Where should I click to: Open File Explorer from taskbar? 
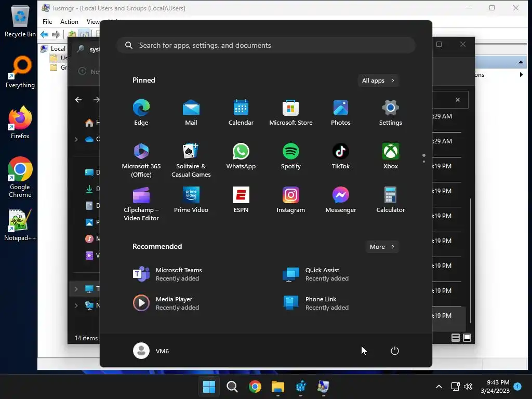point(278,387)
